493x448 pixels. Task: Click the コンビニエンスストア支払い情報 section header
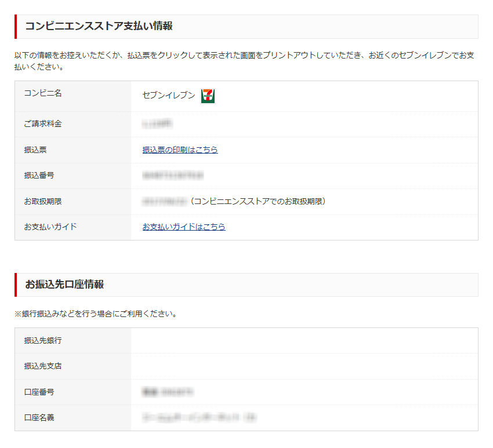point(85,25)
